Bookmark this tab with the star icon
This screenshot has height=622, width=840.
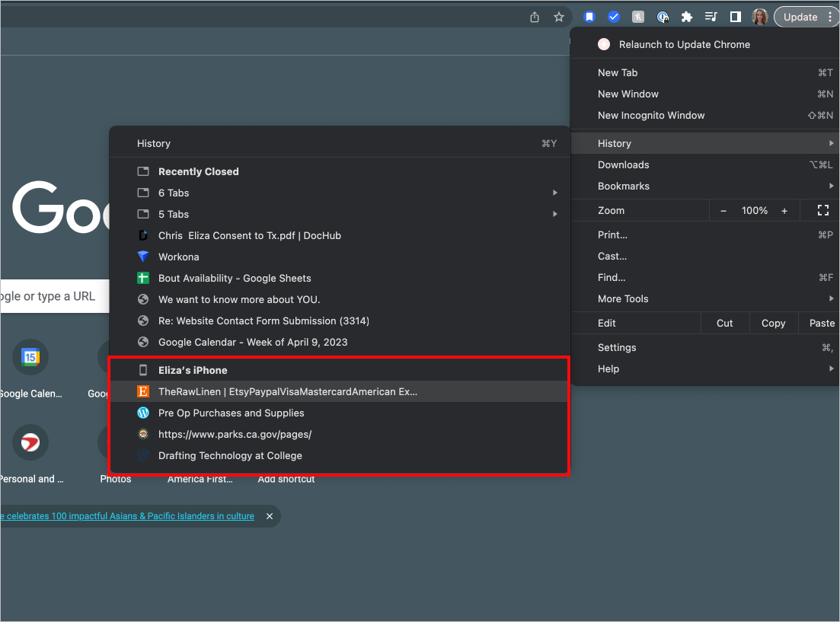coord(559,18)
